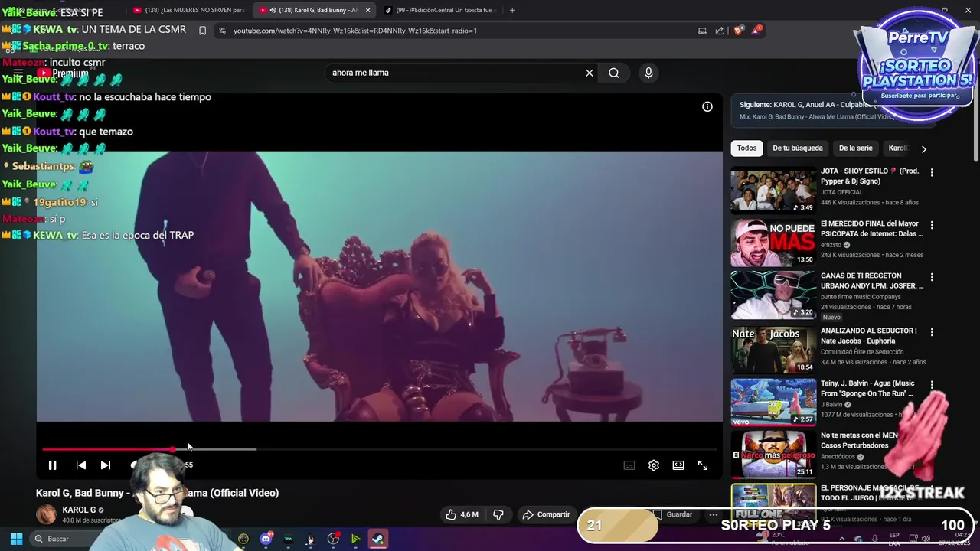Switch to EdiciónCentral Un taxista tab
Screen dimensions: 980x551
[439, 10]
